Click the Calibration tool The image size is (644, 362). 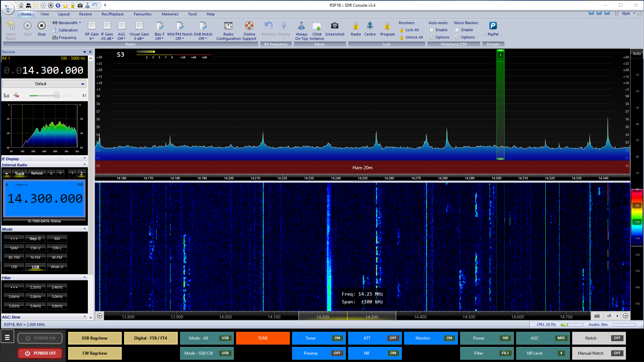pos(65,30)
